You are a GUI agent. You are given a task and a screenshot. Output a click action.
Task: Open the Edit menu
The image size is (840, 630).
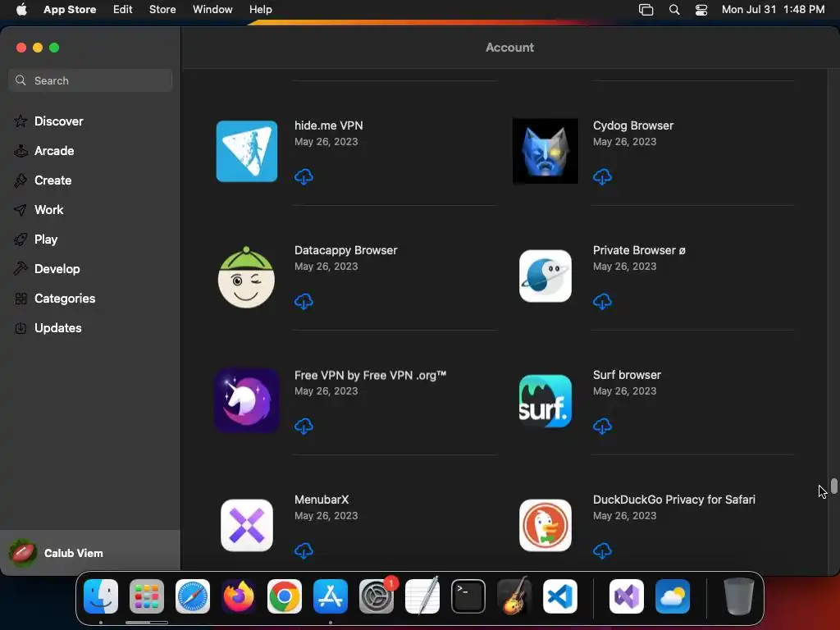pyautogui.click(x=123, y=10)
